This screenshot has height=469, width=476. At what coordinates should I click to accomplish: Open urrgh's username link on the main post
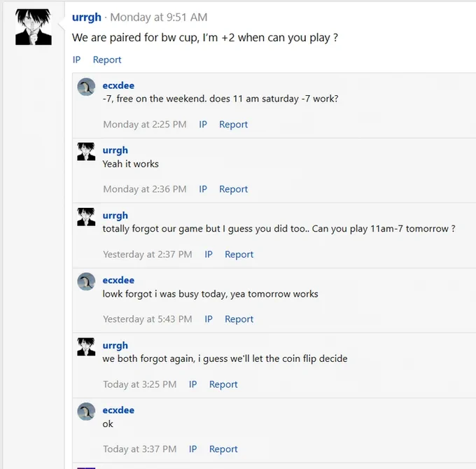(87, 17)
